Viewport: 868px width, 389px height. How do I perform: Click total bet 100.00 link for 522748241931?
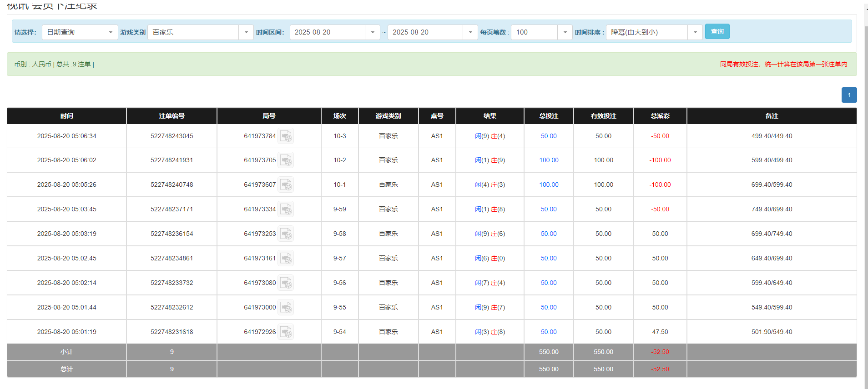point(549,160)
